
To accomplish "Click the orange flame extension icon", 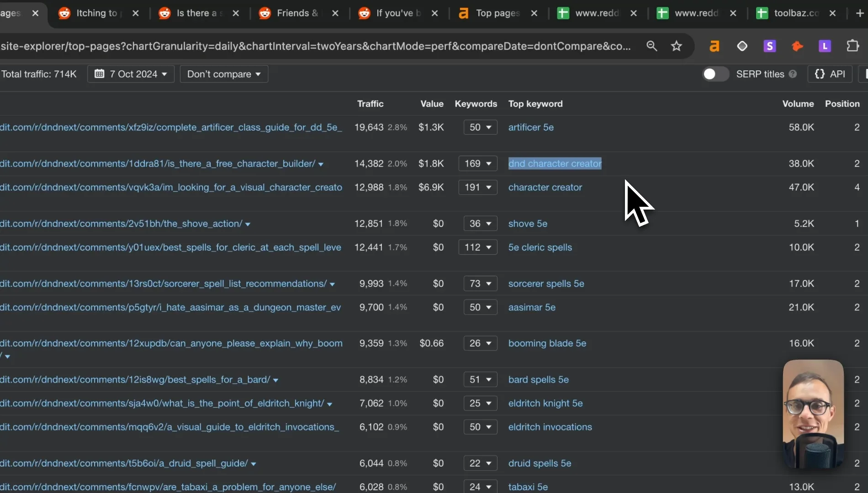I will coord(797,46).
